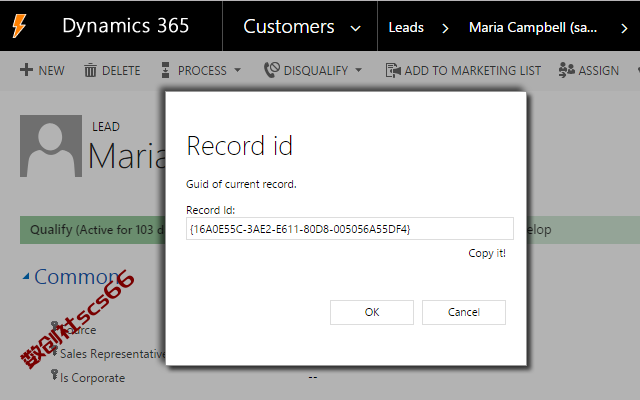Click the lead's avatar placeholder image
Image resolution: width=640 pixels, height=400 pixels.
(51, 146)
